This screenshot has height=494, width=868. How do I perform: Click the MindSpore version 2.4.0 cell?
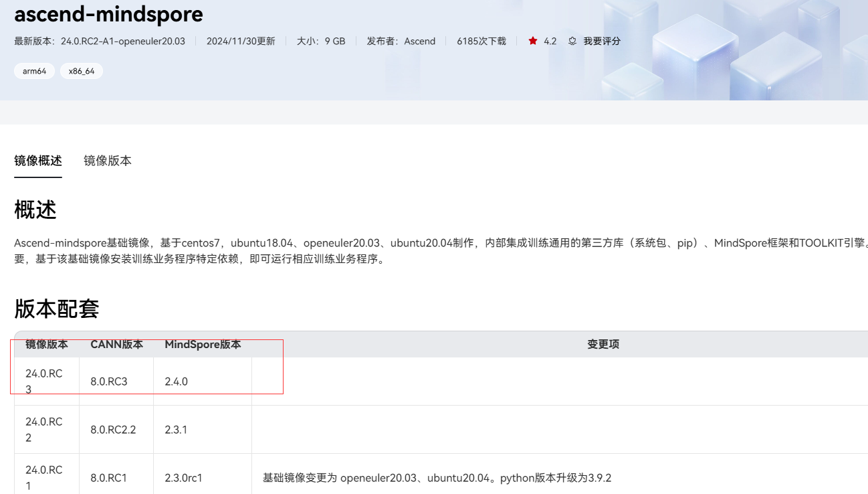(176, 381)
